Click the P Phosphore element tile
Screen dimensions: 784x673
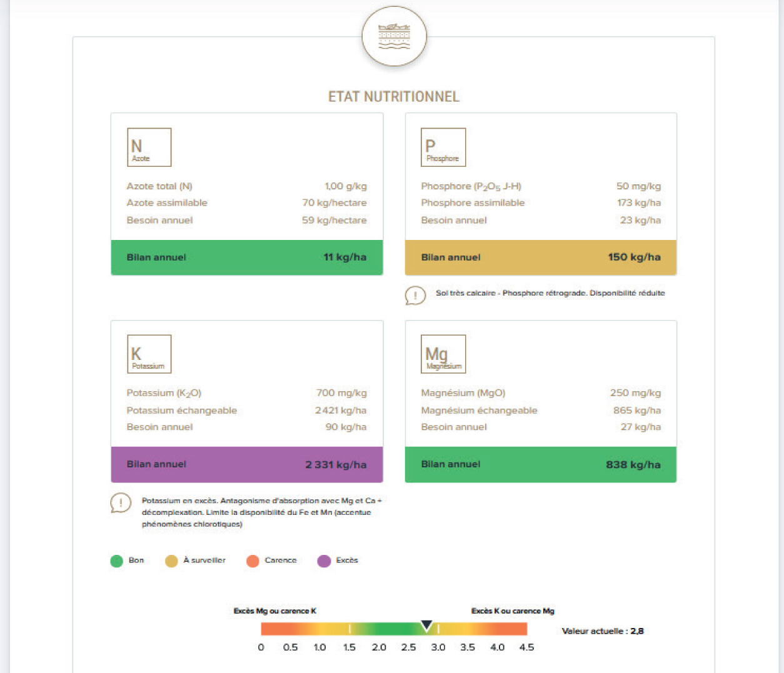click(443, 147)
